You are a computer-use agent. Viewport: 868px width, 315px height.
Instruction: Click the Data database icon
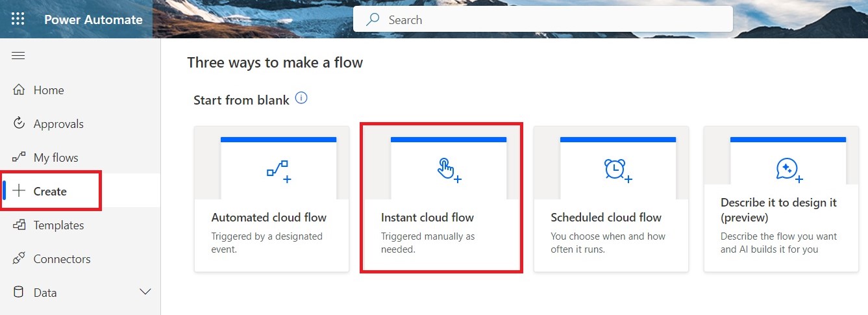(19, 293)
